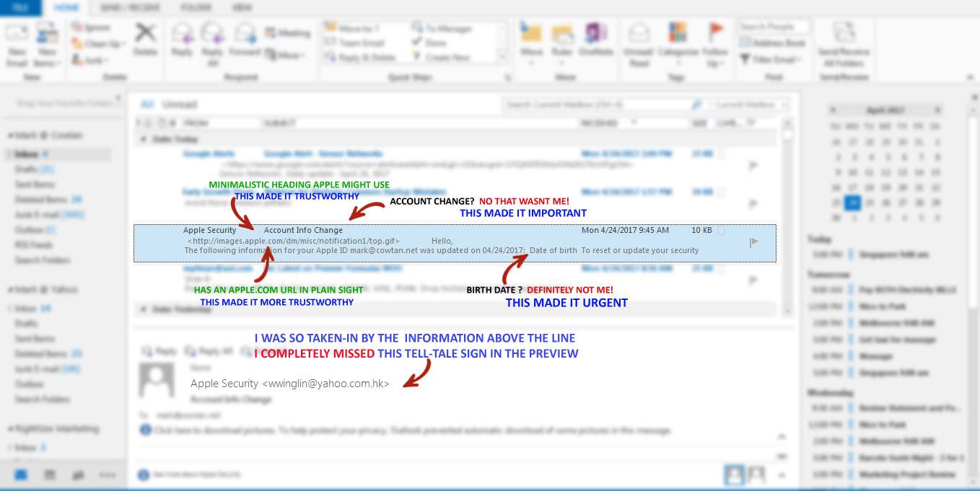Open the Move dropdown in the ribbon

[532, 45]
